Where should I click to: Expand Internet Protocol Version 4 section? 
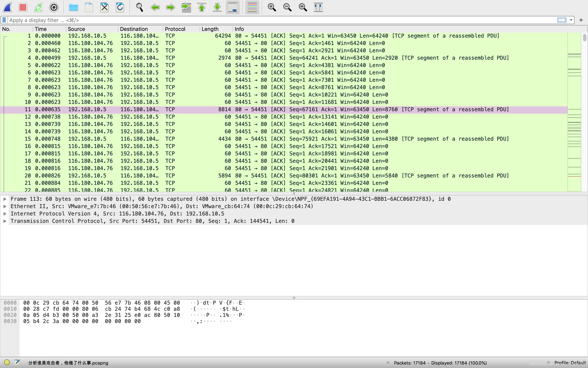click(x=5, y=213)
